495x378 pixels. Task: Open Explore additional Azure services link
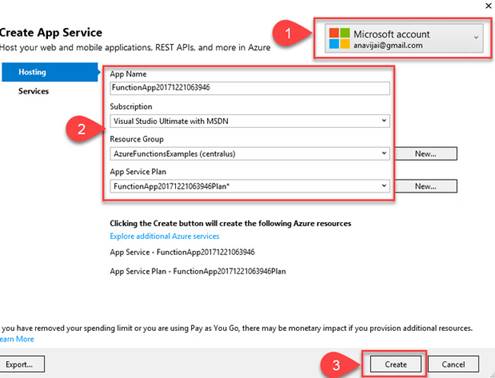[164, 236]
